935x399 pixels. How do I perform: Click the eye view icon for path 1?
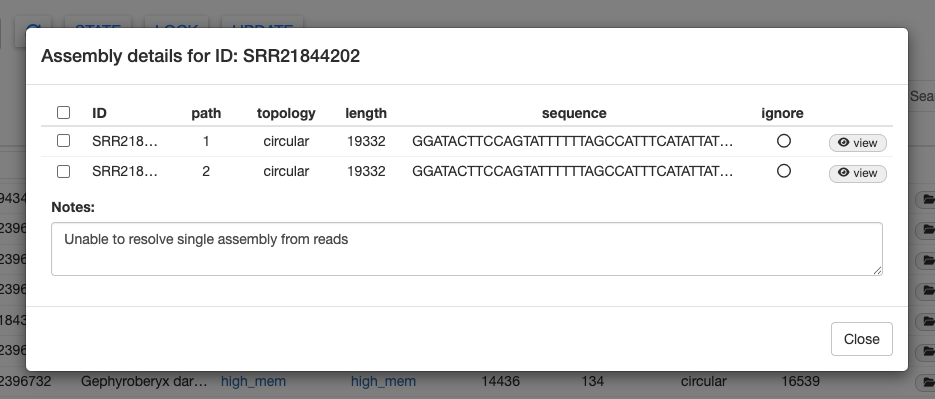pos(843,143)
